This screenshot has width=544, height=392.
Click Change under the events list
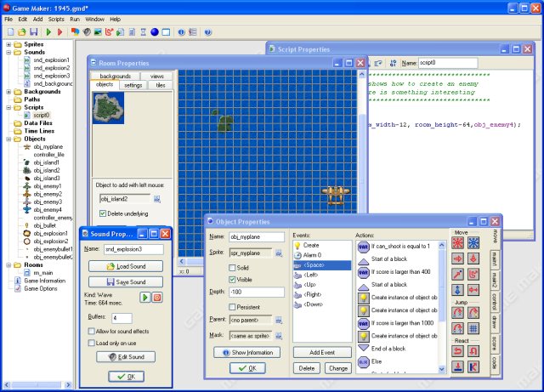coord(338,368)
